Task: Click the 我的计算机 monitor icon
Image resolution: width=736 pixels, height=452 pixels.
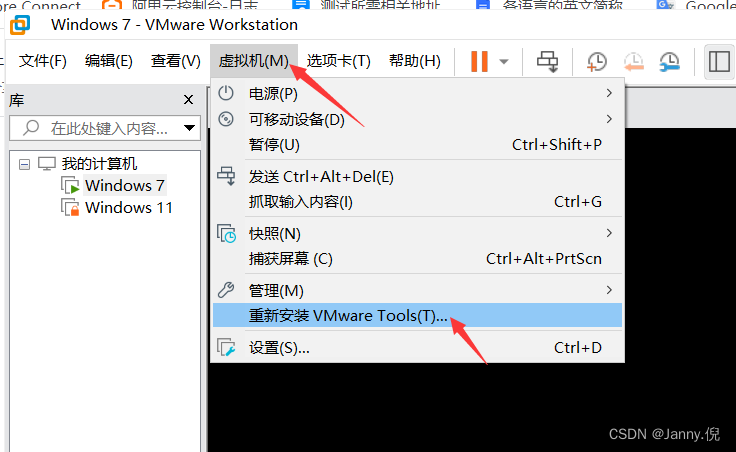Action: point(47,164)
